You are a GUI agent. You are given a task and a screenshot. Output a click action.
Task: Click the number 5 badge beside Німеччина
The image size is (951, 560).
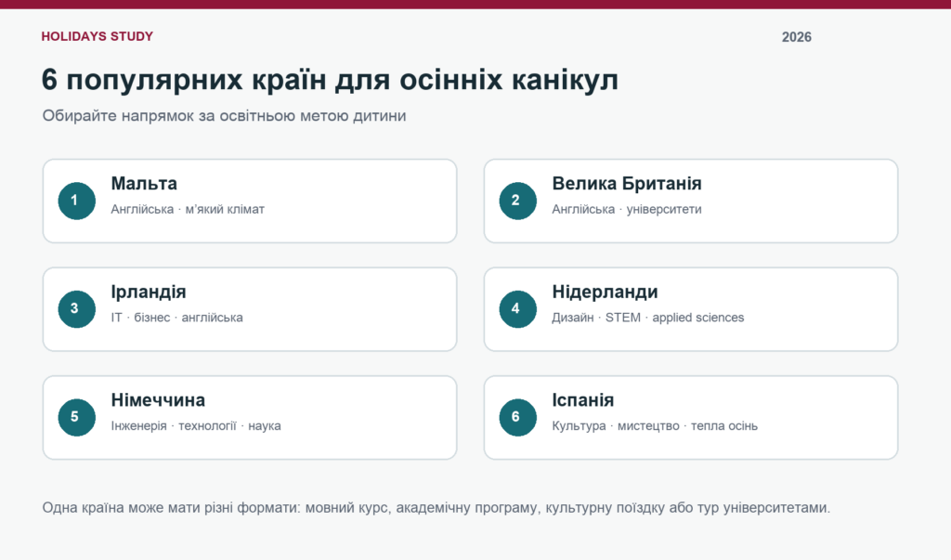(x=76, y=417)
